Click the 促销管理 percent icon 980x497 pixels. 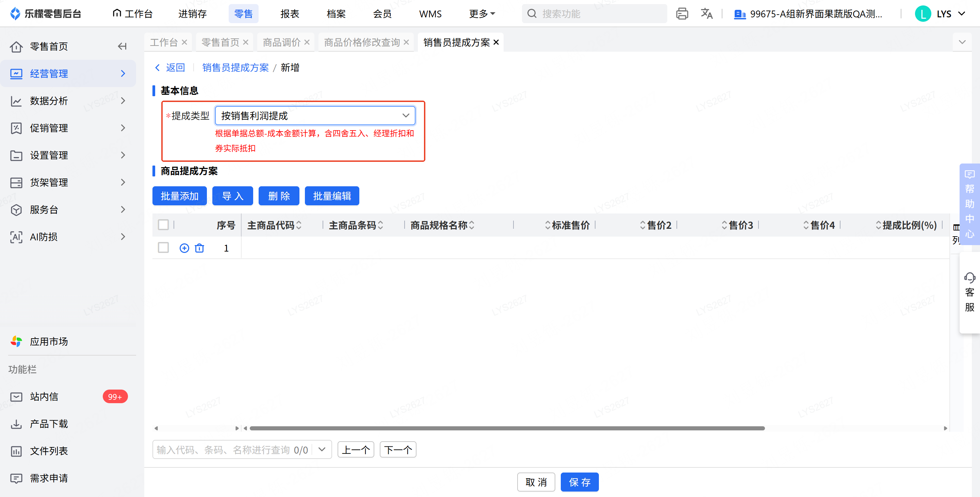(x=16, y=128)
